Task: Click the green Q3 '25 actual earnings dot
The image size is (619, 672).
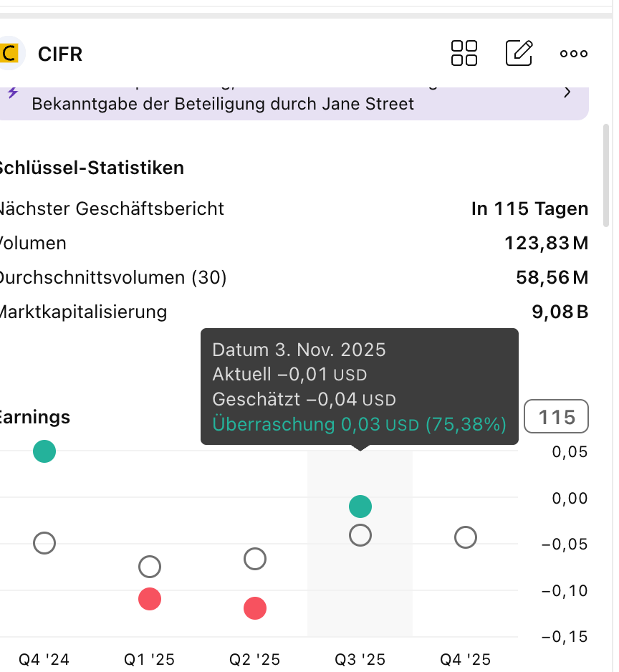Action: tap(360, 507)
